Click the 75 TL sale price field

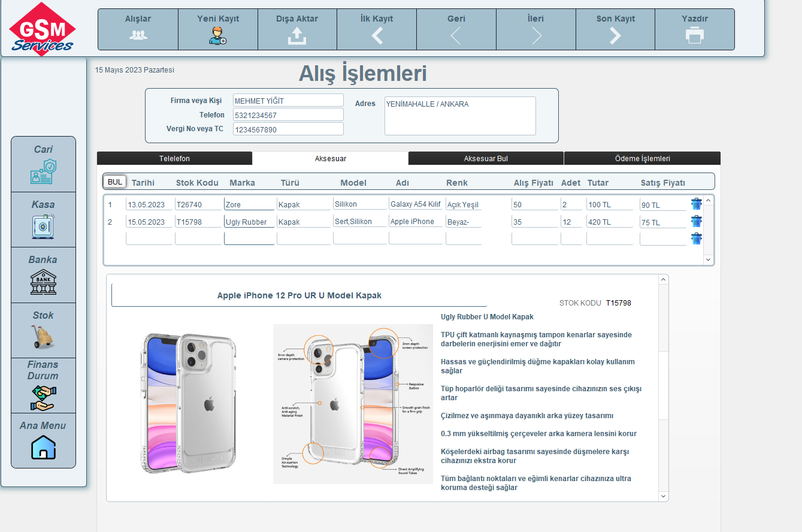coord(663,222)
